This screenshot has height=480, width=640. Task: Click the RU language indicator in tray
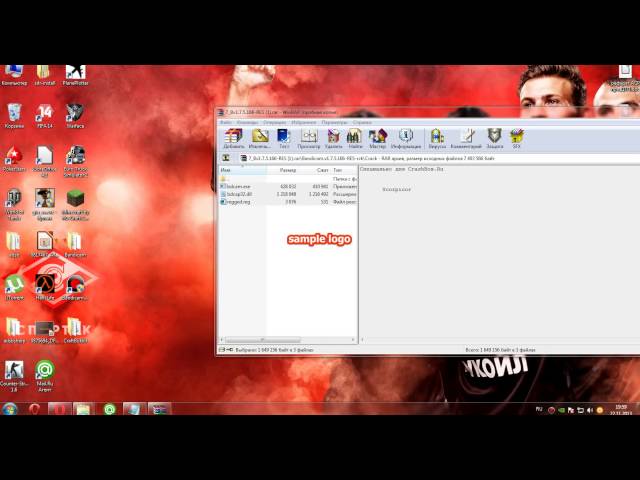(x=539, y=409)
